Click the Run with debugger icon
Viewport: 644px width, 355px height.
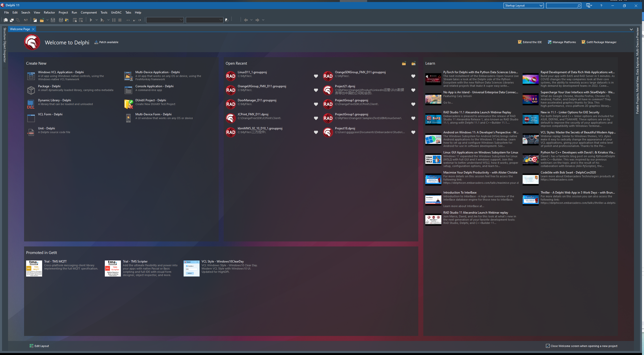point(102,20)
